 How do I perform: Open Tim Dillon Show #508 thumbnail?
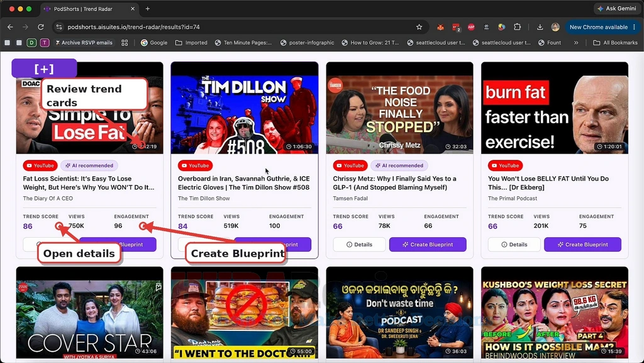[x=245, y=108]
